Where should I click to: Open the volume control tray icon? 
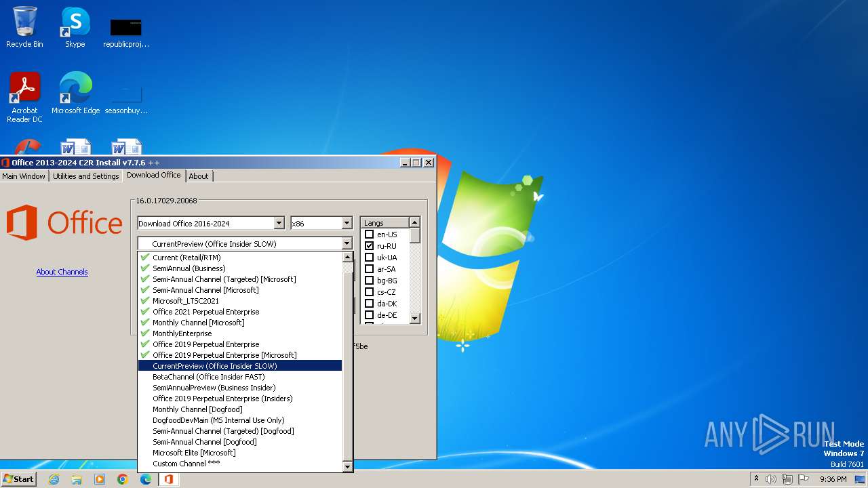[x=771, y=479]
